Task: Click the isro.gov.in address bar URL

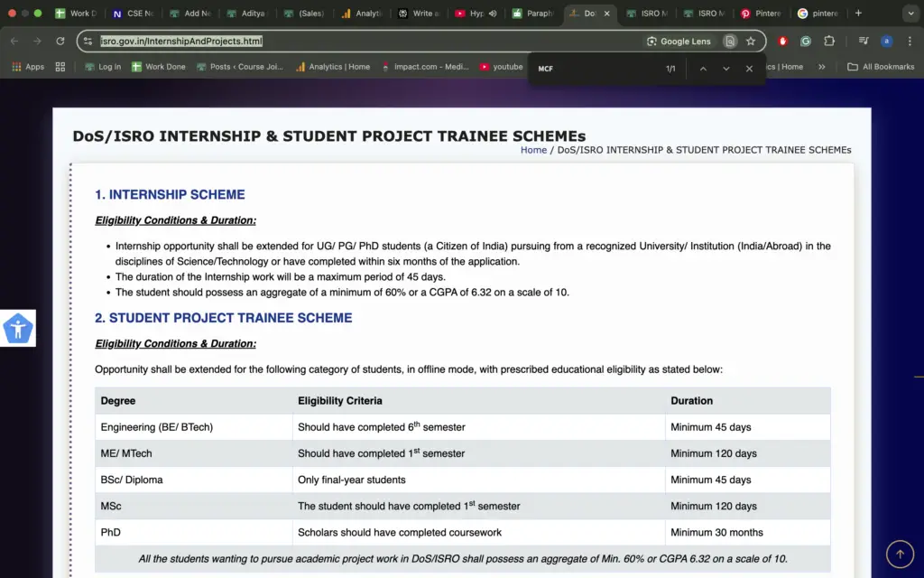Action: 180,42
